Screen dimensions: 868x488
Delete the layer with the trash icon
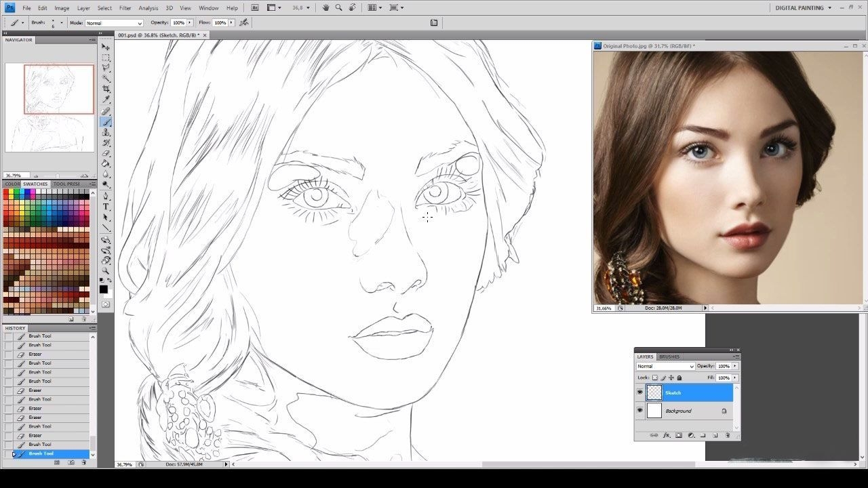(728, 435)
